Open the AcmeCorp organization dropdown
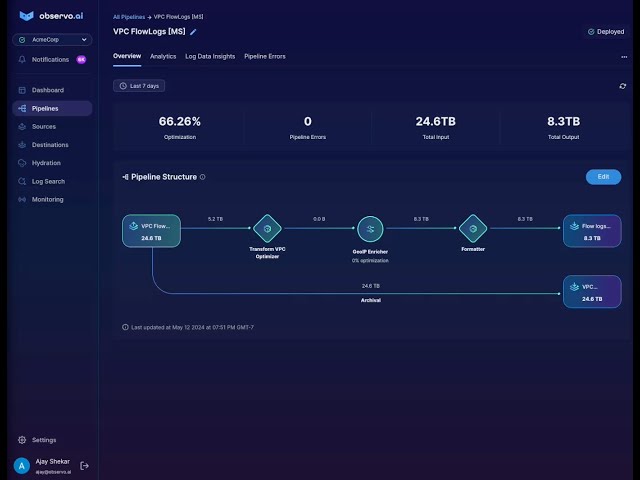This screenshot has width=640, height=480. [x=52, y=40]
